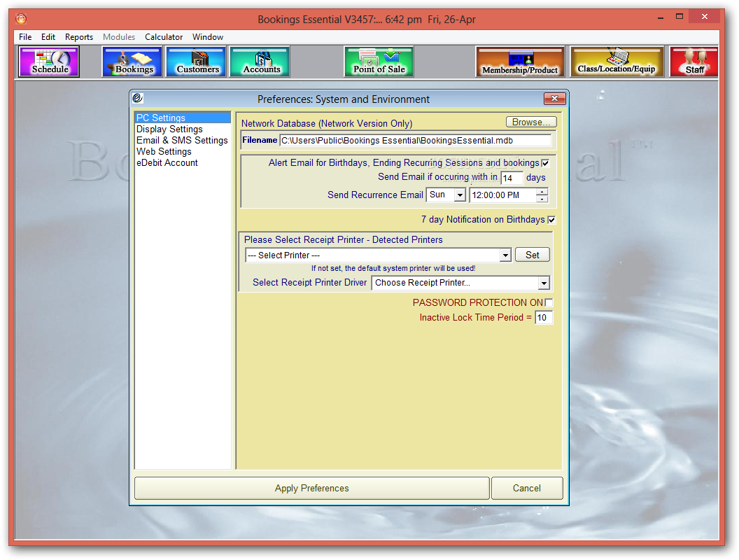The height and width of the screenshot is (560, 739).
Task: Minimize the Bookings Essential window
Action: 661,17
